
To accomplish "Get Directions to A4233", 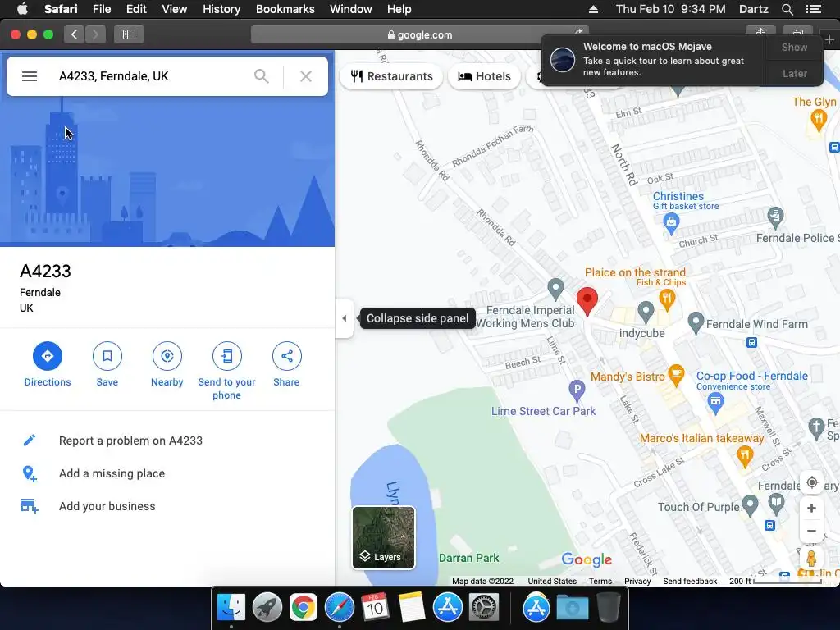I will (x=47, y=356).
